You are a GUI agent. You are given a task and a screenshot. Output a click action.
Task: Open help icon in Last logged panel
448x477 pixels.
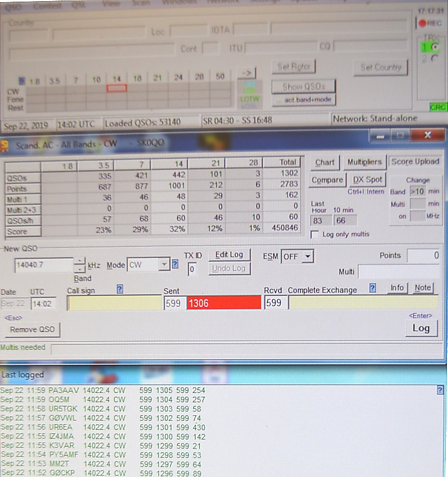click(440, 391)
